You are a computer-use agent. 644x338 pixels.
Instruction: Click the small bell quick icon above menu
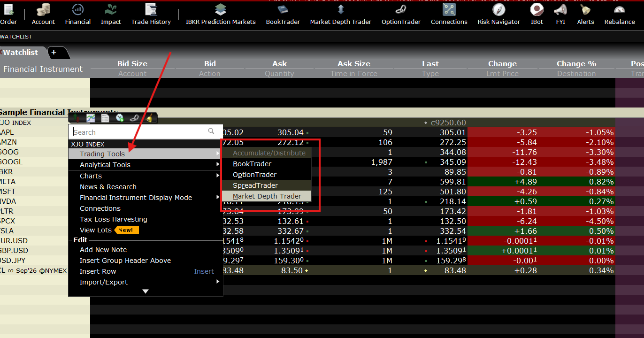pyautogui.click(x=149, y=118)
